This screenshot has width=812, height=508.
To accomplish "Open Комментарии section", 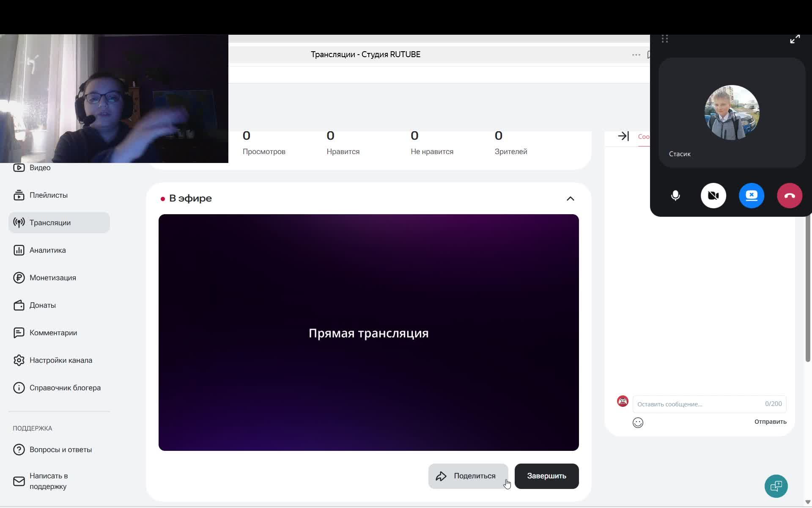I will (53, 333).
